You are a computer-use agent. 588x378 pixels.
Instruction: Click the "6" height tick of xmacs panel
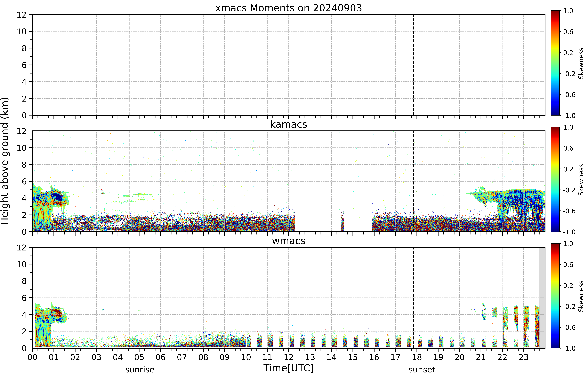(24, 65)
